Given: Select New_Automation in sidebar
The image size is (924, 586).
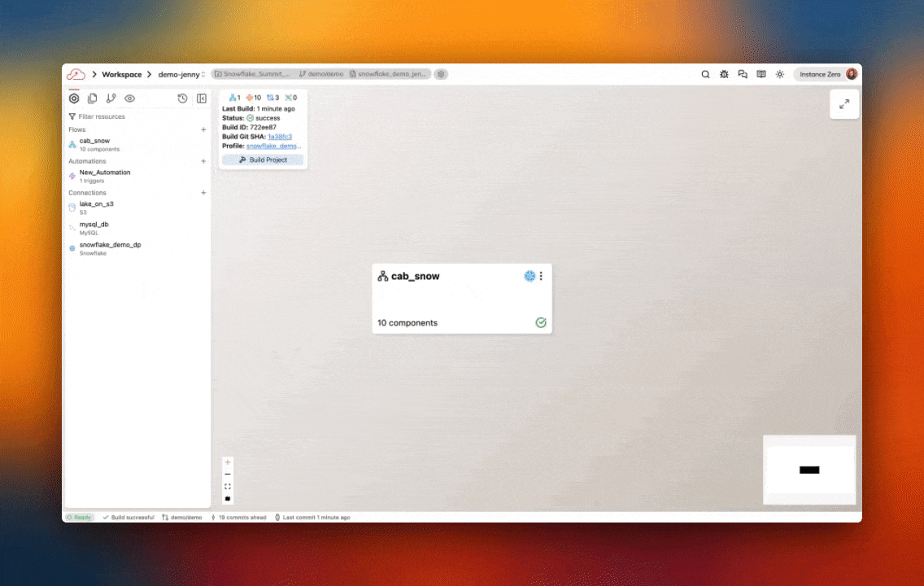Looking at the screenshot, I should 137,177.
